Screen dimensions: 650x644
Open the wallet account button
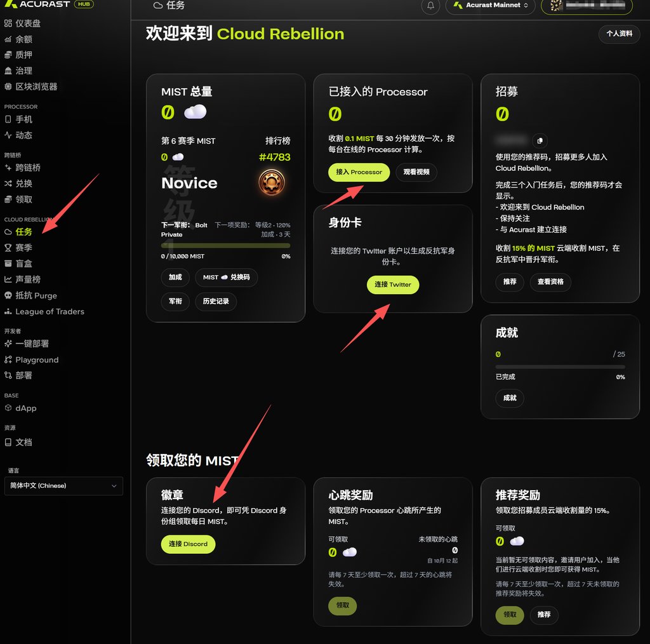(x=587, y=5)
